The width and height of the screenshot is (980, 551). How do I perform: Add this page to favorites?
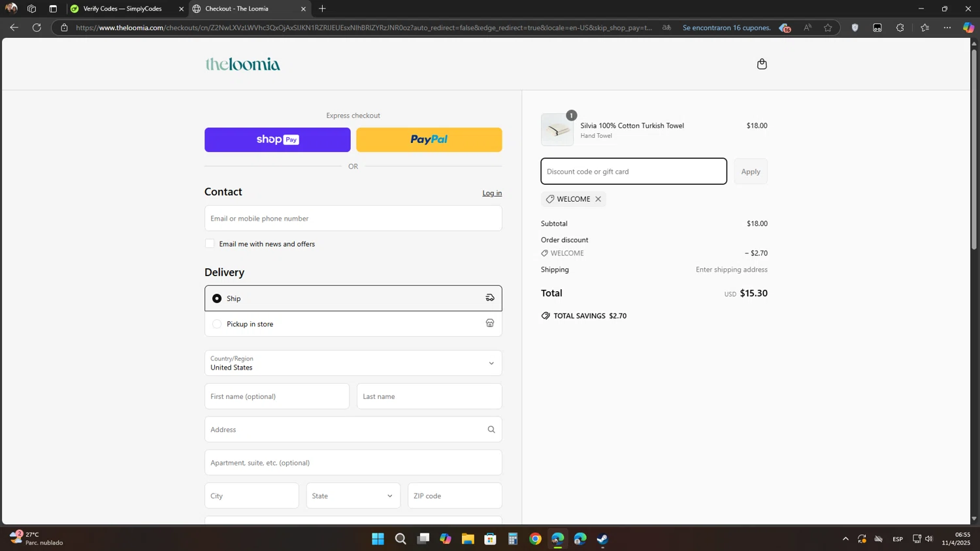pyautogui.click(x=828, y=27)
